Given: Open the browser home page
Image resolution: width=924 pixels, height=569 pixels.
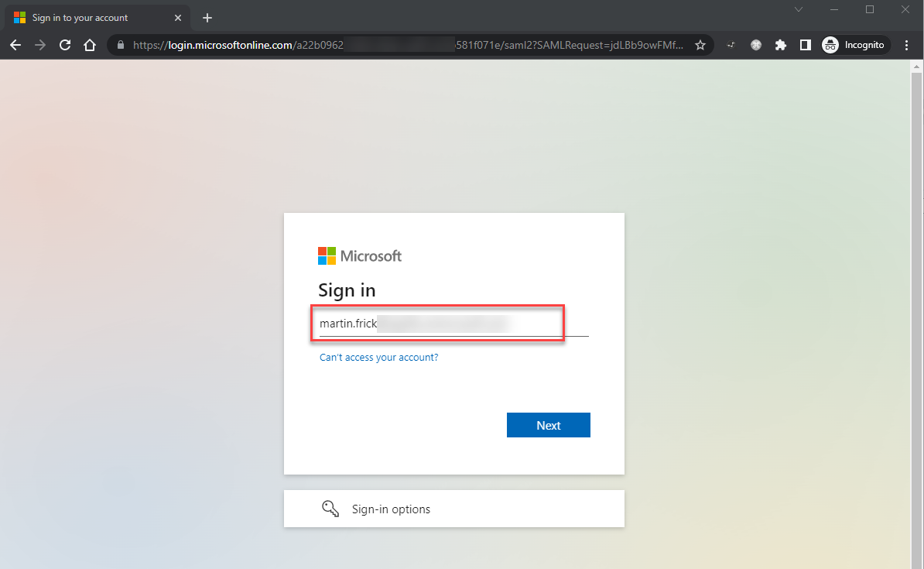Looking at the screenshot, I should [90, 45].
